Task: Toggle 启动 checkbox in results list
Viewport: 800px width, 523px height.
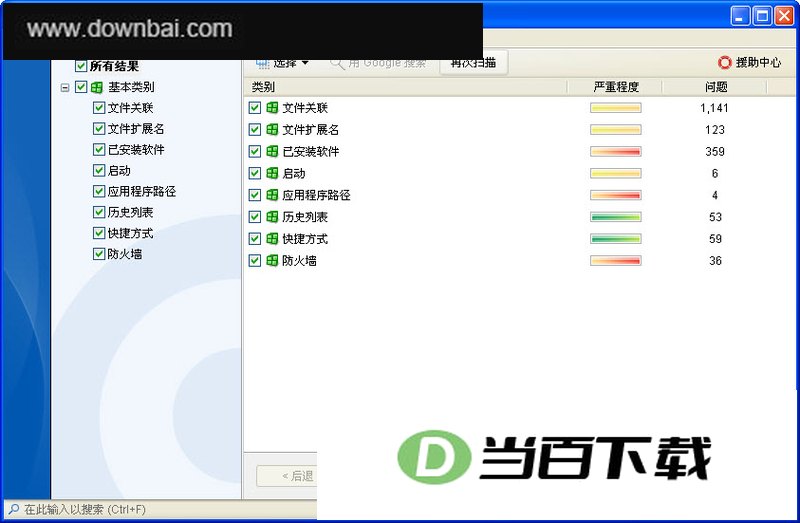Action: point(255,173)
